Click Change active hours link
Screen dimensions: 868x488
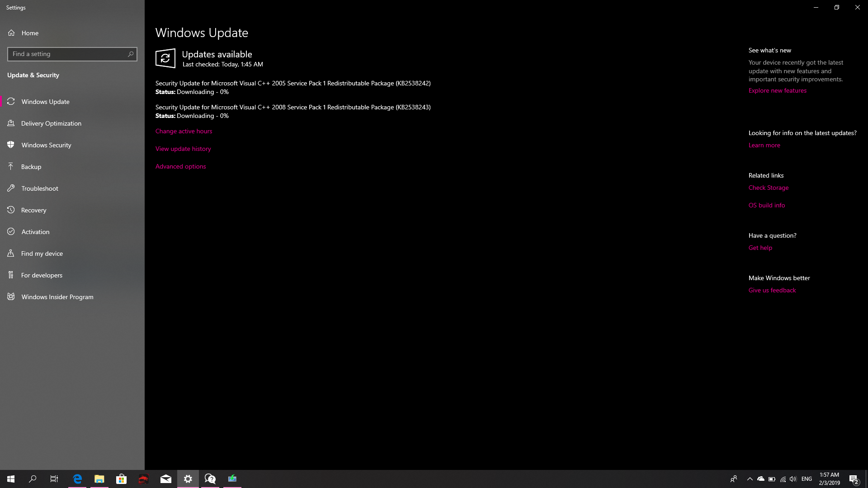(184, 131)
